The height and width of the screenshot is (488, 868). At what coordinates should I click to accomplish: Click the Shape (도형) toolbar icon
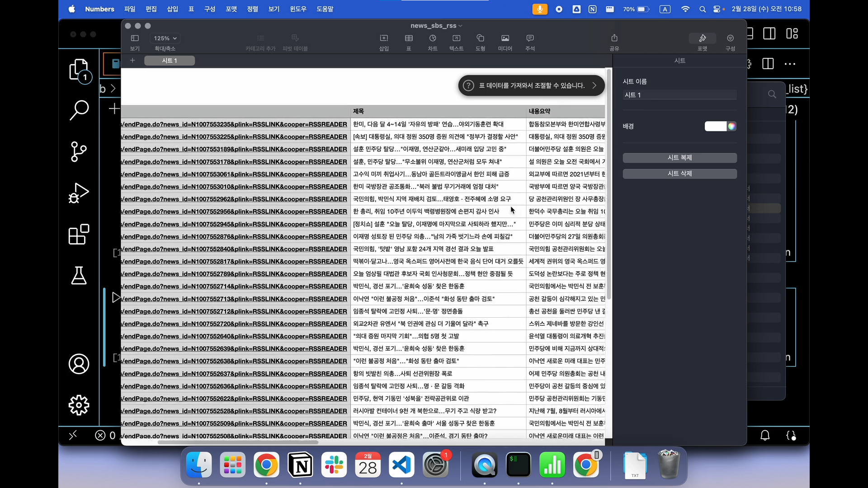480,38
